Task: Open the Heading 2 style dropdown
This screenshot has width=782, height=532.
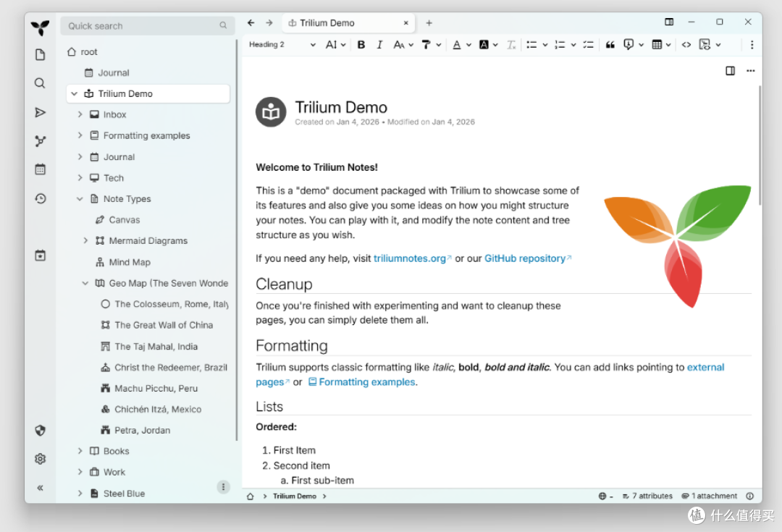Action: point(282,45)
